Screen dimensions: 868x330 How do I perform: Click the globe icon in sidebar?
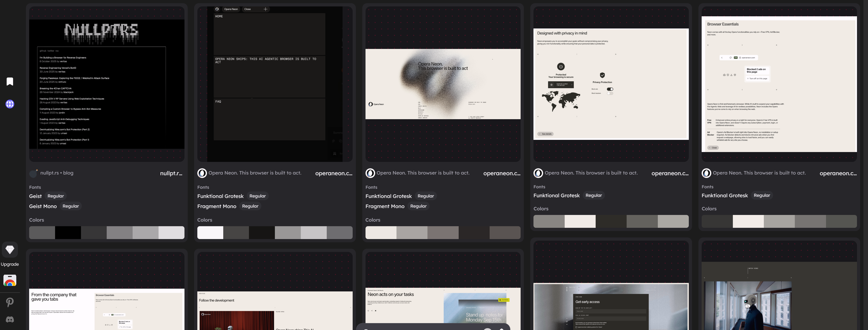tap(10, 104)
